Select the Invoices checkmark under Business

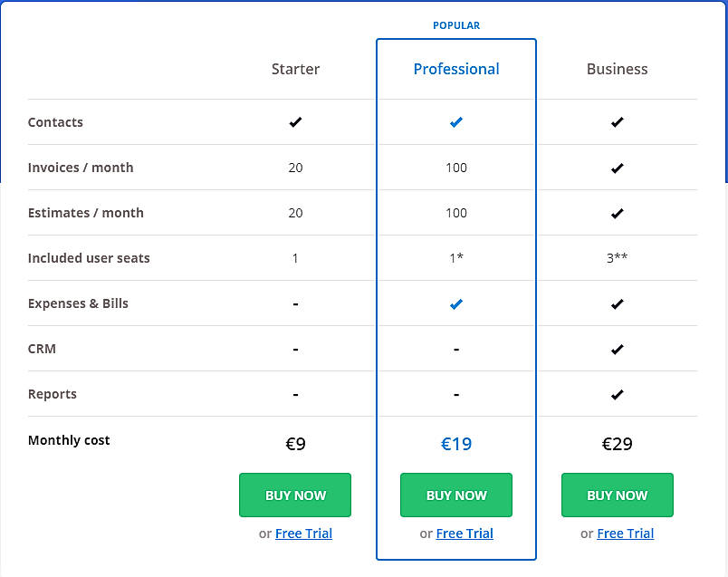point(617,168)
